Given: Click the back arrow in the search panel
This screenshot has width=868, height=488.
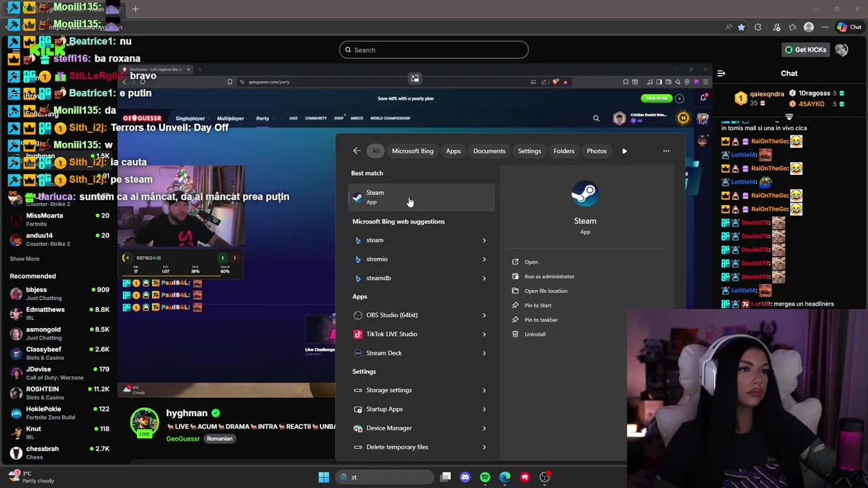Looking at the screenshot, I should pos(357,151).
